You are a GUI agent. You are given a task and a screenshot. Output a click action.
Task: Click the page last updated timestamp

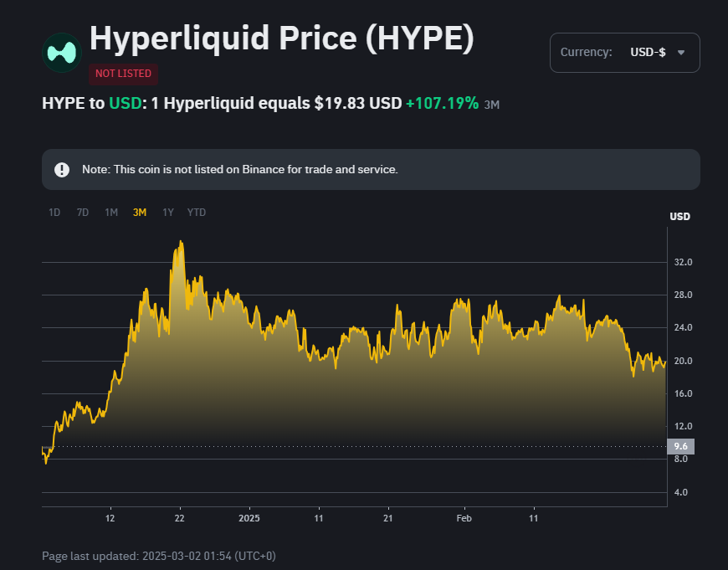coord(158,555)
